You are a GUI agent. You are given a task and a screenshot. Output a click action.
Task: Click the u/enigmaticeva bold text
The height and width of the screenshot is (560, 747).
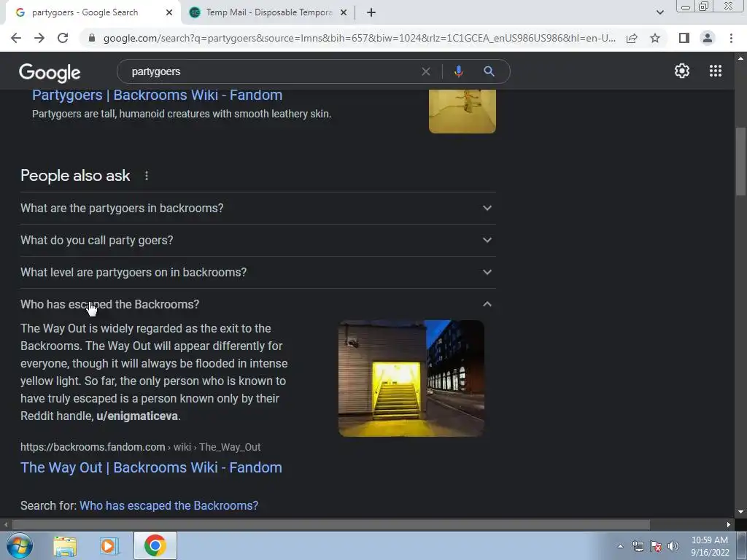click(x=137, y=416)
